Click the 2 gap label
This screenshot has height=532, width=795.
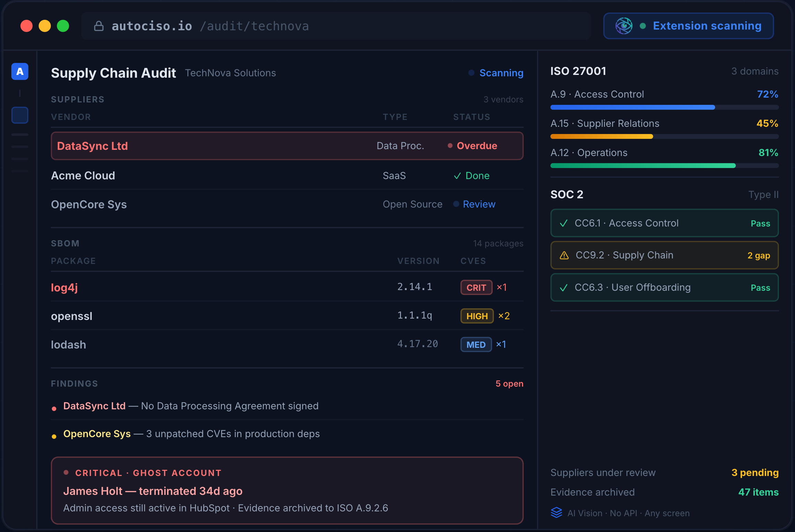[x=759, y=255]
